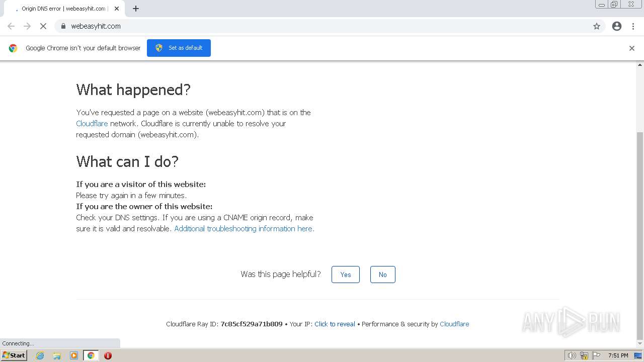Screen dimensions: 644x362
Task: Open Chrome three-dot menu
Action: point(633,26)
